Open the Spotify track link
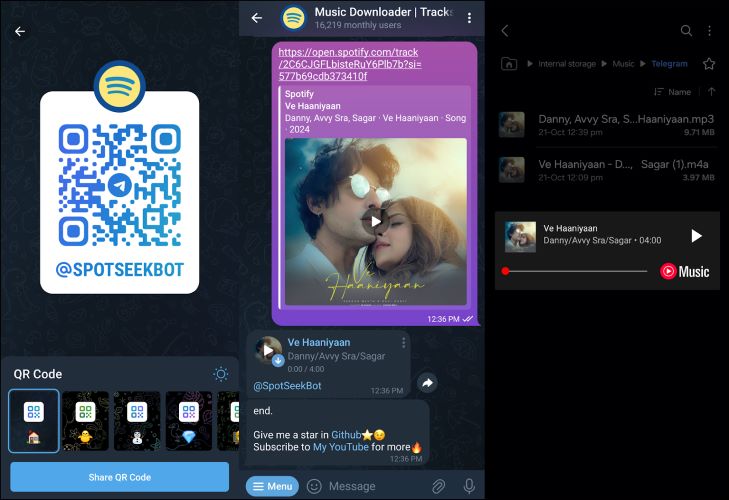The image size is (729, 500). [x=350, y=64]
